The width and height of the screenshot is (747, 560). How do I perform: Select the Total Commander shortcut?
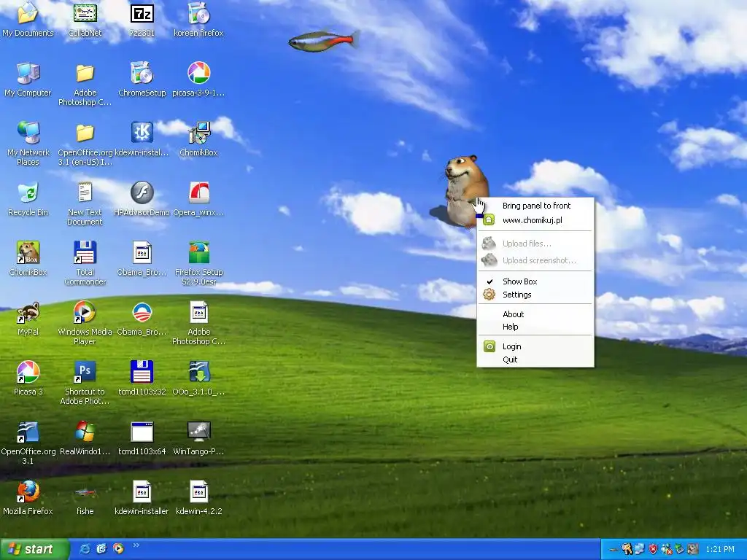click(85, 262)
